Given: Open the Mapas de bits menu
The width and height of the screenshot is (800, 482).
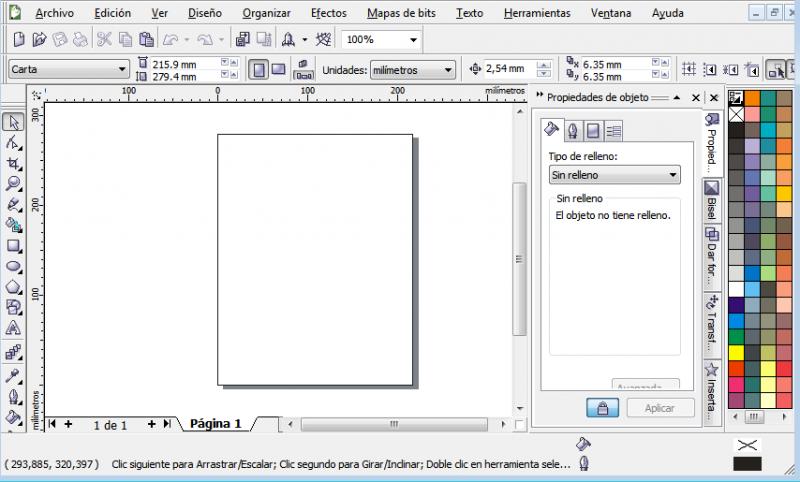Looking at the screenshot, I should [399, 13].
